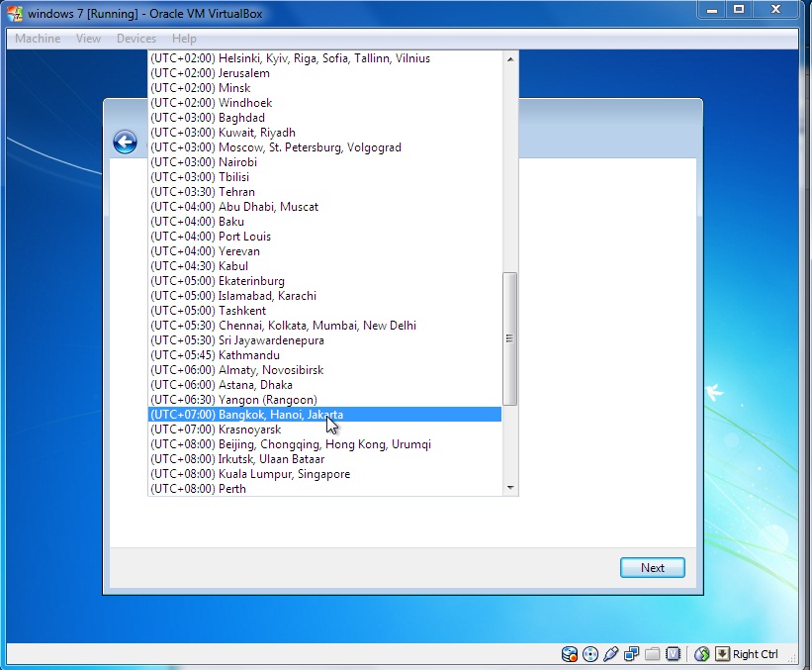Select the (UTC+04:00) Yerevan time zone
This screenshot has width=812, height=670.
(x=324, y=251)
